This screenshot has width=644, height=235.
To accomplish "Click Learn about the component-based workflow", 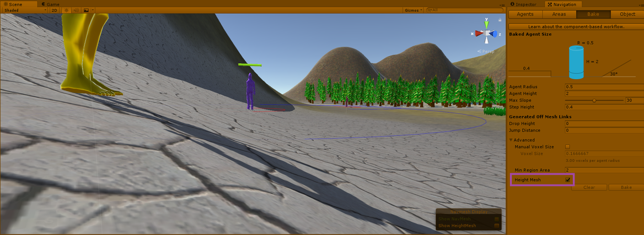I will click(x=576, y=26).
